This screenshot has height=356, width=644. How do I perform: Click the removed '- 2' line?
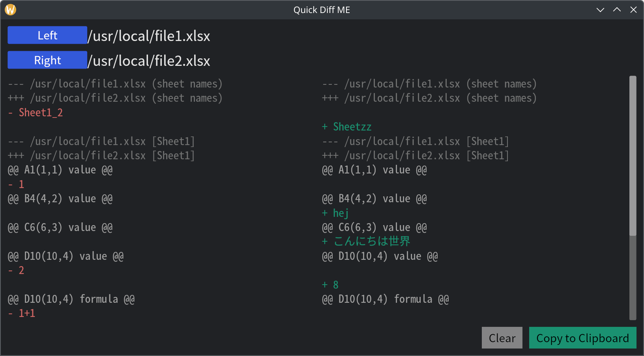tap(16, 270)
